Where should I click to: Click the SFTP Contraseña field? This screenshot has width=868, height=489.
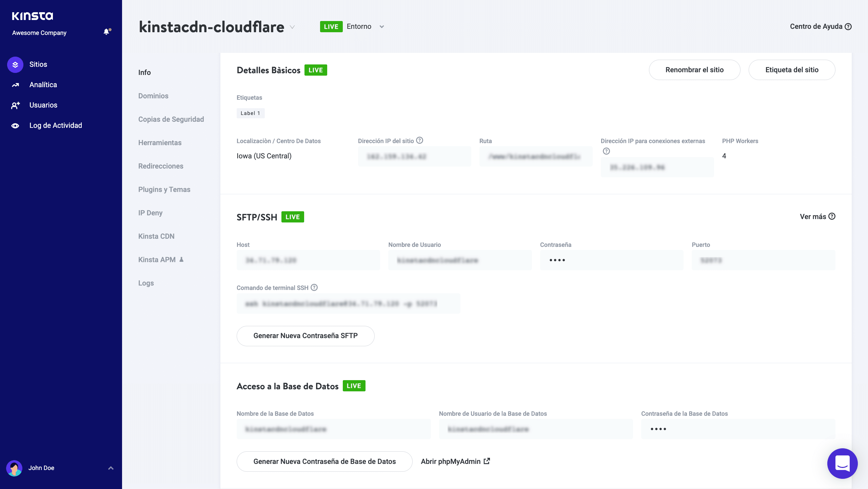pos(612,260)
